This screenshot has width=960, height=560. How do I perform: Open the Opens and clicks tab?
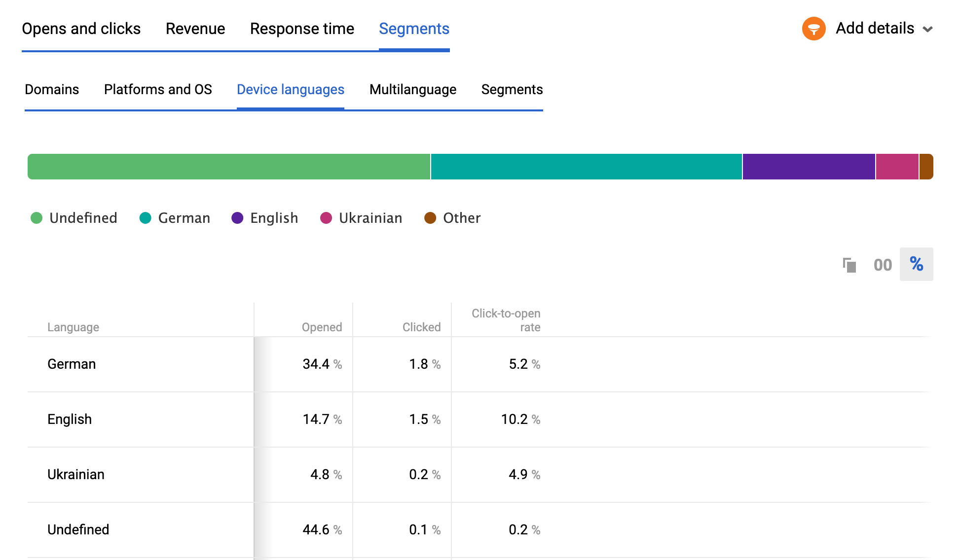coord(81,29)
